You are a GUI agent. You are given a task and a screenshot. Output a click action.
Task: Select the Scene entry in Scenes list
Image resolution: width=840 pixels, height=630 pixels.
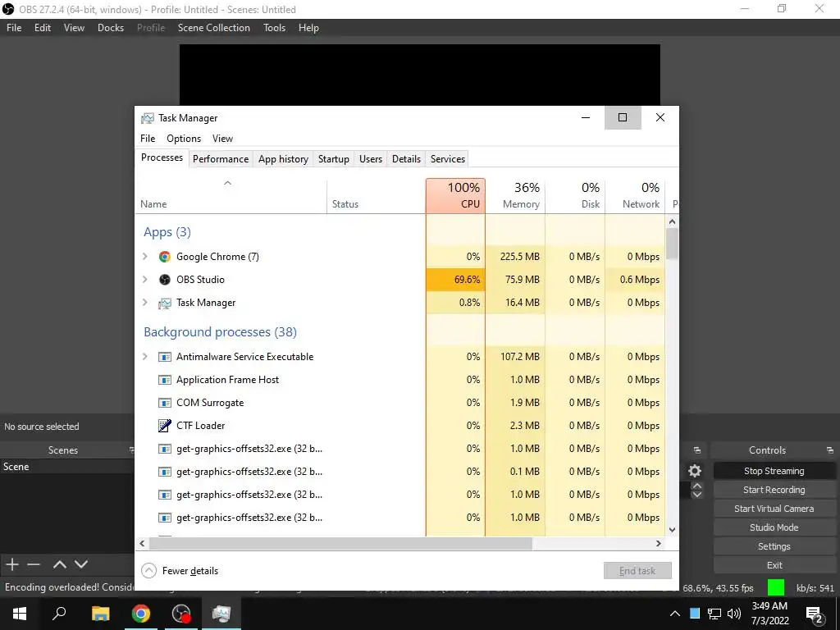[67, 467]
